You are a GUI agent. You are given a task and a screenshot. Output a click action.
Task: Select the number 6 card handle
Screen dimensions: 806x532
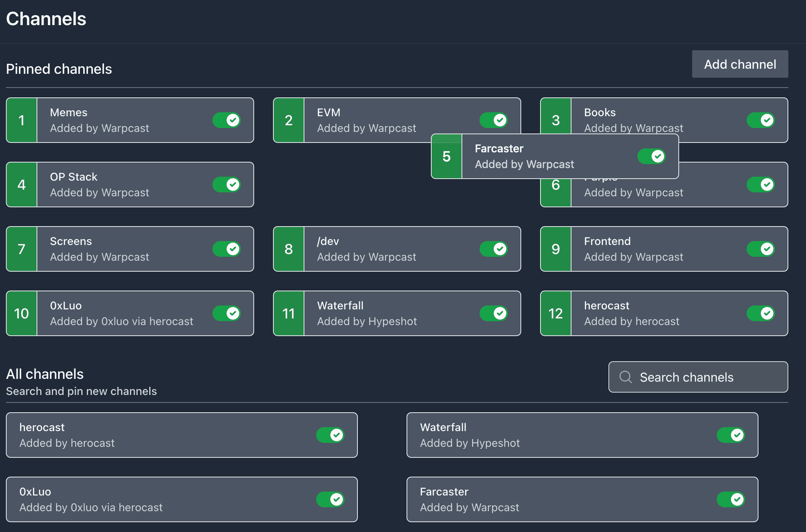click(x=556, y=192)
